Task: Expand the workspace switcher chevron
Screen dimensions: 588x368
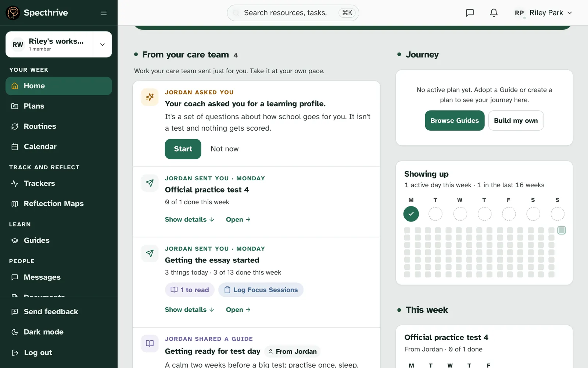Action: click(103, 45)
